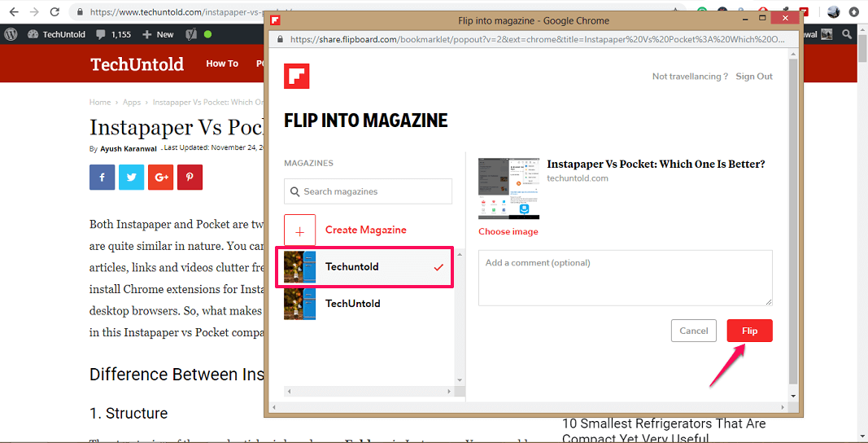The image size is (868, 443).
Task: Click Apps in the breadcrumb
Action: [132, 102]
